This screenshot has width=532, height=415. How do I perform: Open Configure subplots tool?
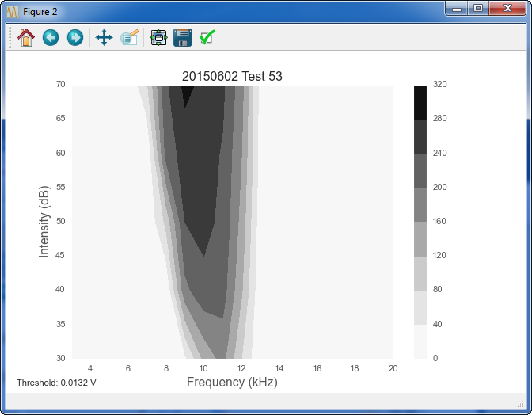[x=158, y=37]
